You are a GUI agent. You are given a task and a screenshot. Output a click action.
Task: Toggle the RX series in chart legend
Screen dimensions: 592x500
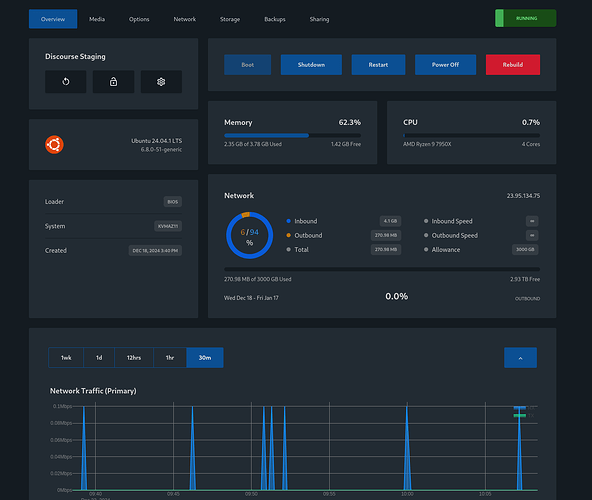coord(524,408)
